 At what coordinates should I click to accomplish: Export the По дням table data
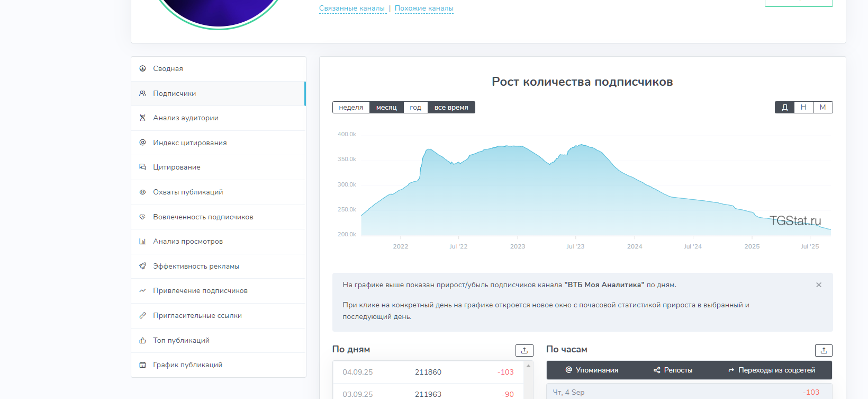coord(524,350)
